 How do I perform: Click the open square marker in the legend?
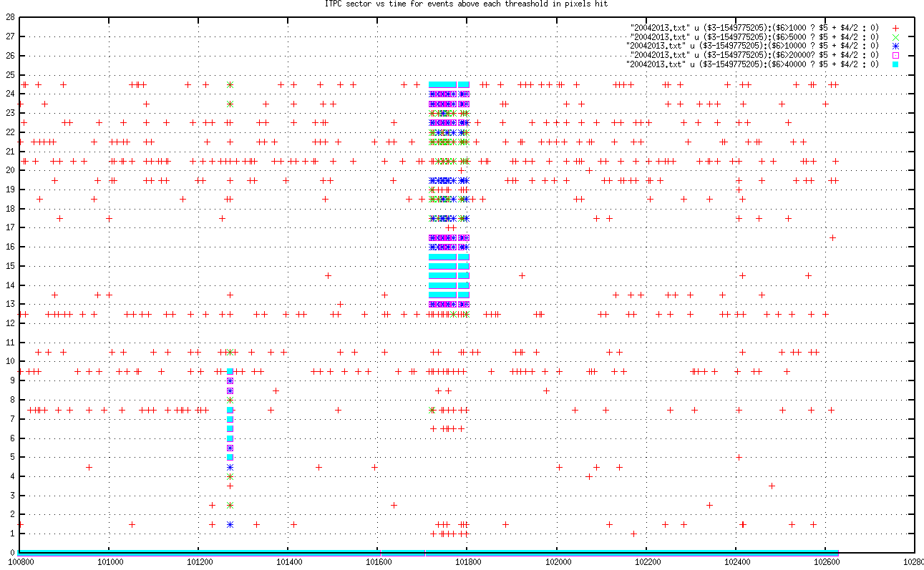(x=895, y=55)
